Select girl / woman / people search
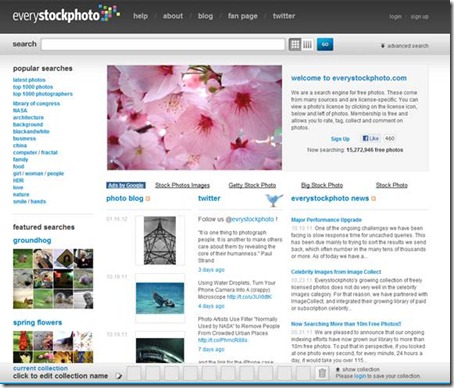The width and height of the screenshot is (454, 388). (38, 174)
